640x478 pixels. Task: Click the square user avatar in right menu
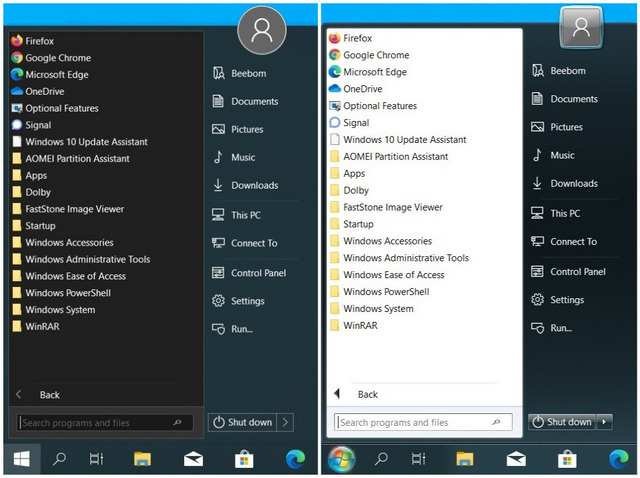click(581, 28)
